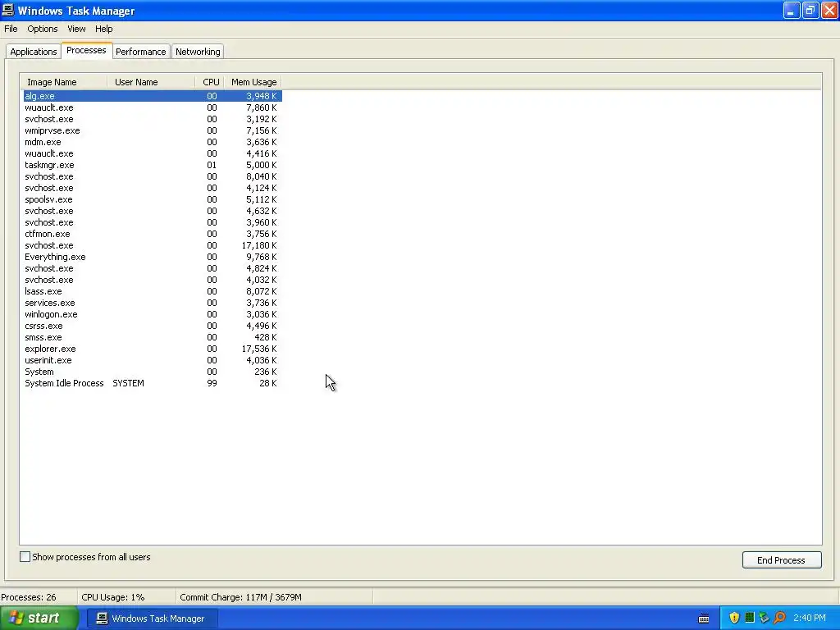Open the Options menu

tap(43, 29)
